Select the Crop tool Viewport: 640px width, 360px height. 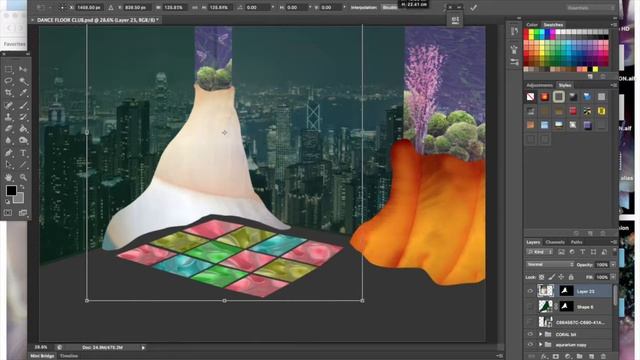[x=8, y=93]
